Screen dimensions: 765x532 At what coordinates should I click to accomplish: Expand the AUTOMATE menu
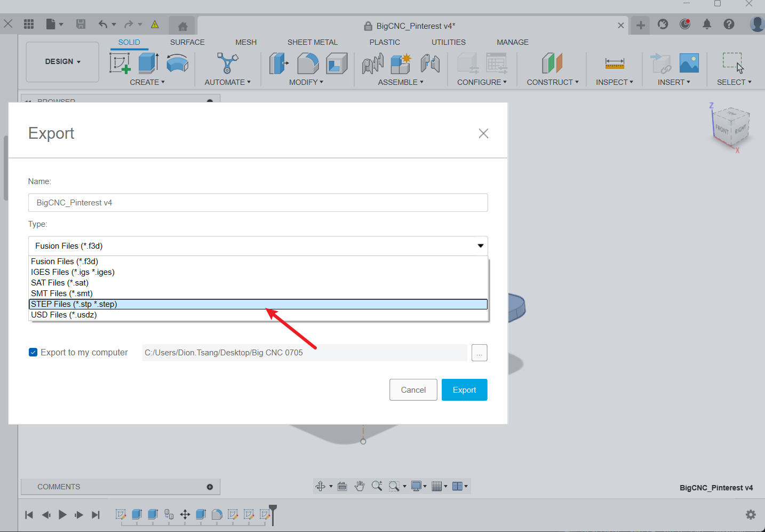pyautogui.click(x=227, y=82)
